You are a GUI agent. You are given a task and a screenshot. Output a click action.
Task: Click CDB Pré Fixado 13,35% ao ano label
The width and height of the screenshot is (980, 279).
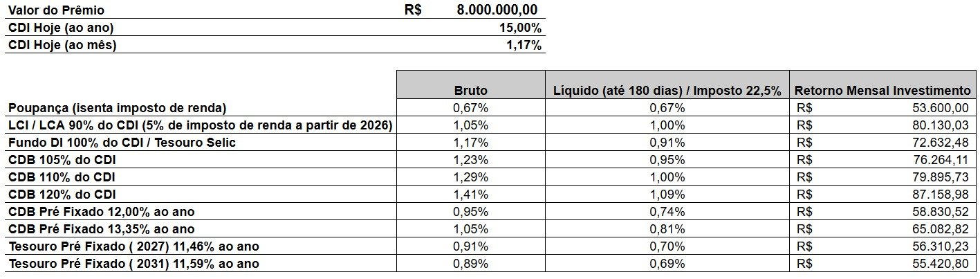[101, 229]
